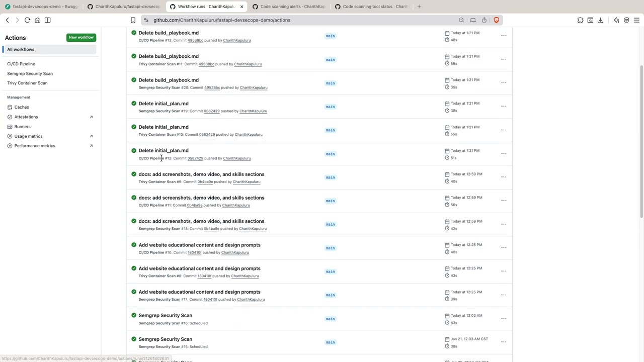Open scheduled Semgrep Security Scan #16 run
This screenshot has width=644, height=362.
click(x=165, y=315)
